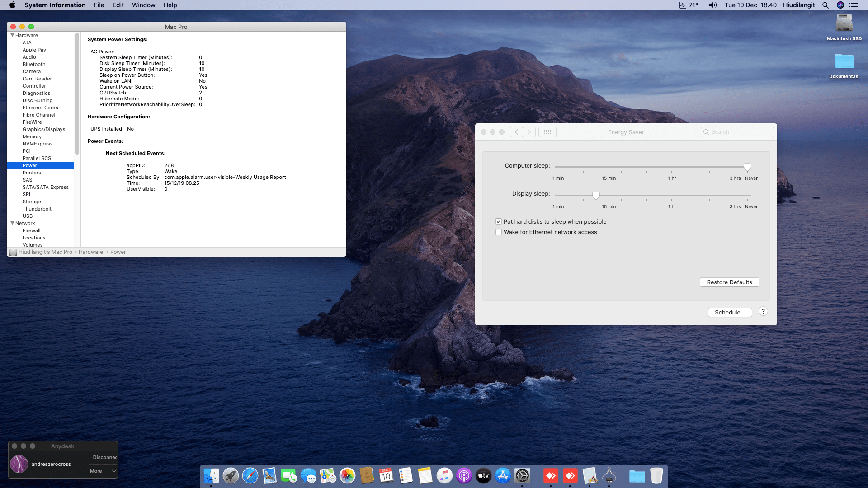Click the Schedule... button

pos(730,312)
